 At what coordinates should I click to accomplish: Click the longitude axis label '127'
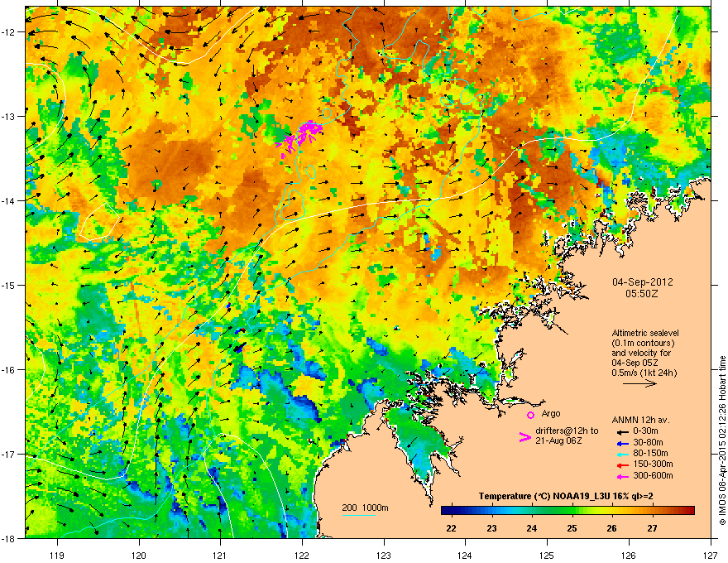[711, 556]
